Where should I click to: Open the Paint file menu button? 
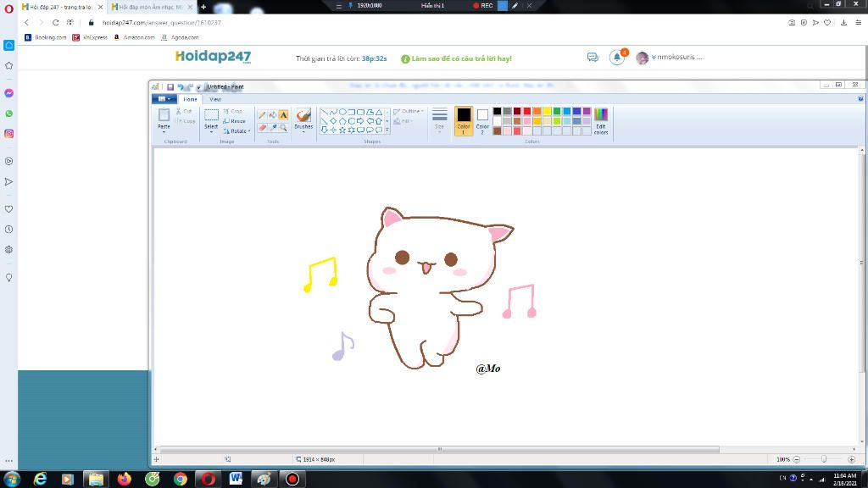[x=164, y=99]
